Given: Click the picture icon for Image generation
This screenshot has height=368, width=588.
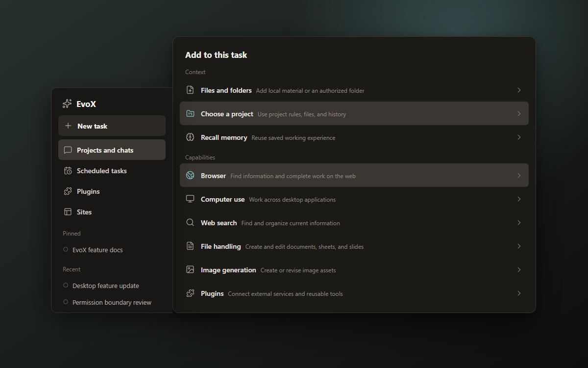Looking at the screenshot, I should point(190,269).
